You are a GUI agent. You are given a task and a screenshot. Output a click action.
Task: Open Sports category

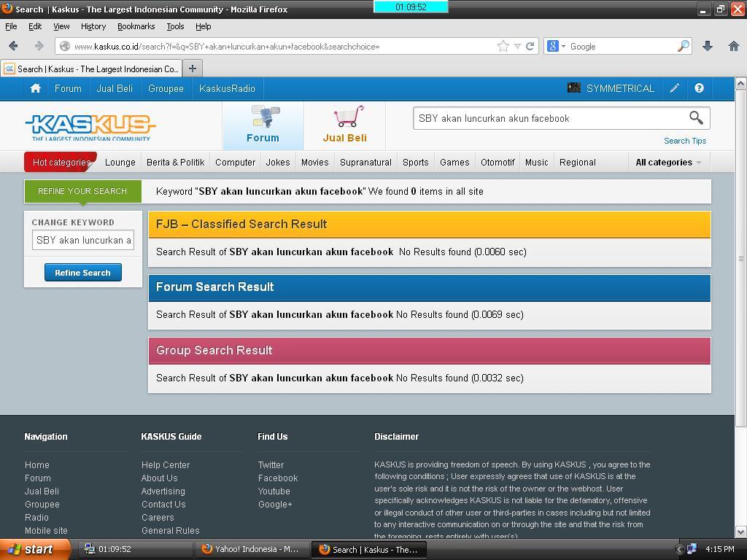415,162
